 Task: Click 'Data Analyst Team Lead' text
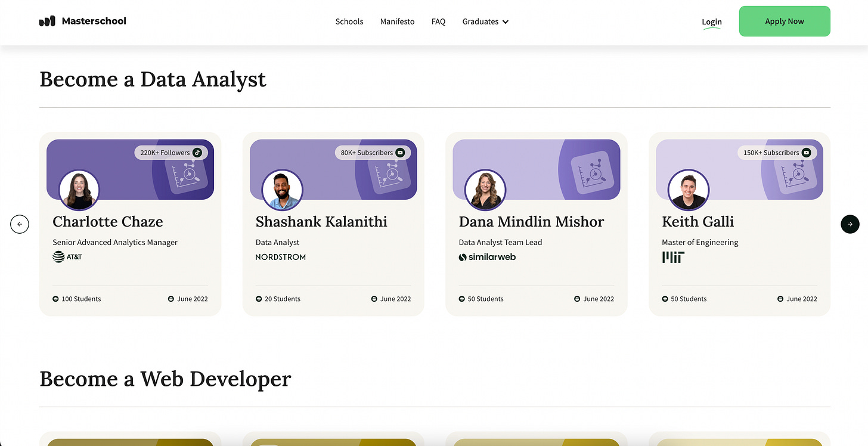(x=500, y=242)
